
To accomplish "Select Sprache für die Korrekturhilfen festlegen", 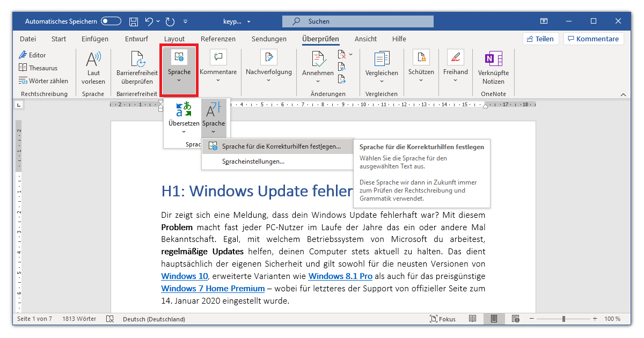I will point(278,146).
